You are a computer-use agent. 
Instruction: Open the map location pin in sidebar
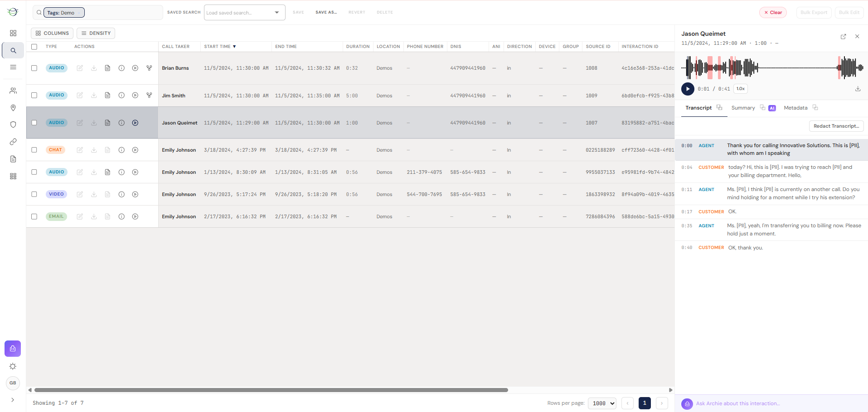click(x=13, y=108)
